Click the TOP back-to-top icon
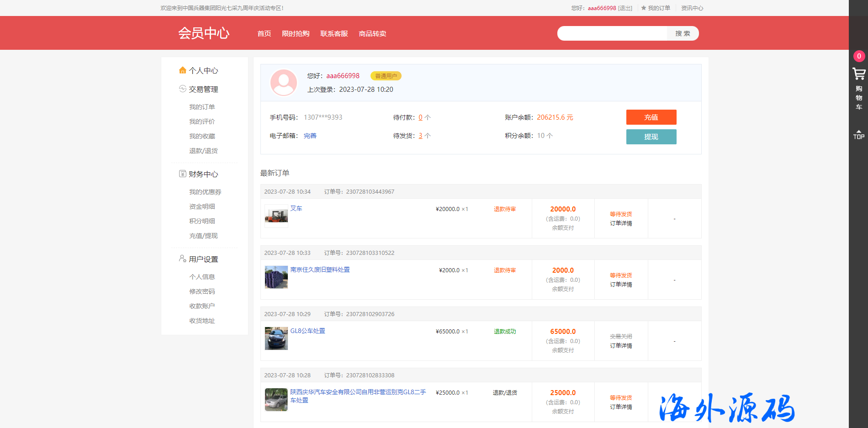Image resolution: width=868 pixels, height=428 pixels. (x=859, y=134)
